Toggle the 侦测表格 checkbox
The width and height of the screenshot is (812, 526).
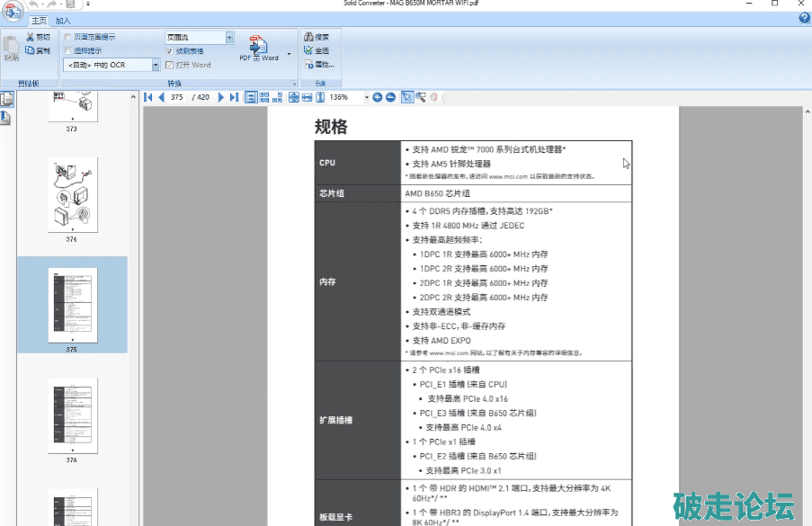pos(169,51)
